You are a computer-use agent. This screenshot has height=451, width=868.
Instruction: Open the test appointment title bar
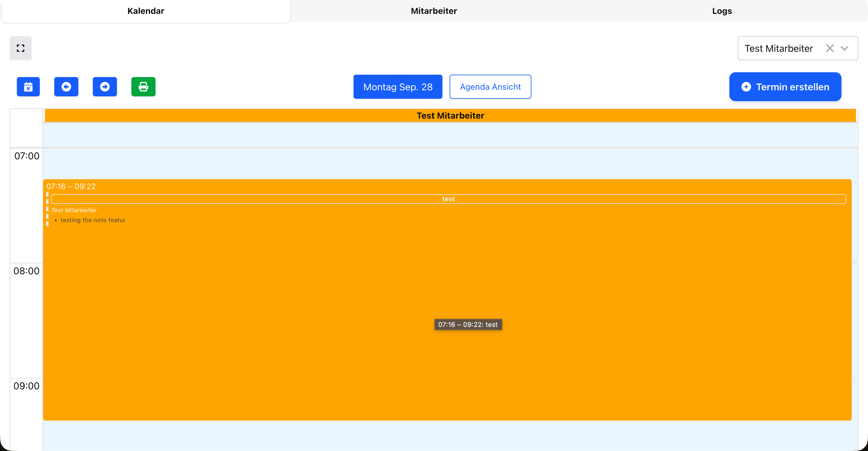tap(448, 199)
